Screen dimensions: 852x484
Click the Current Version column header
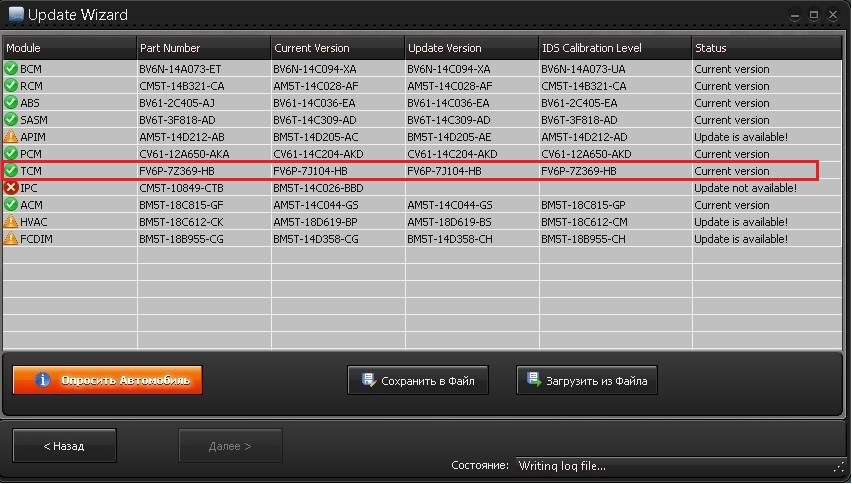[x=337, y=48]
